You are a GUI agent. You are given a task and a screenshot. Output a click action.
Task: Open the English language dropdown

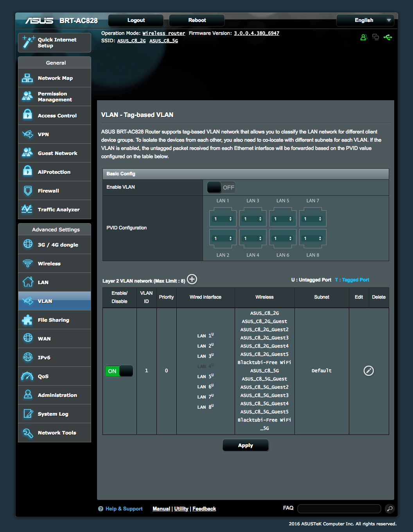point(365,20)
